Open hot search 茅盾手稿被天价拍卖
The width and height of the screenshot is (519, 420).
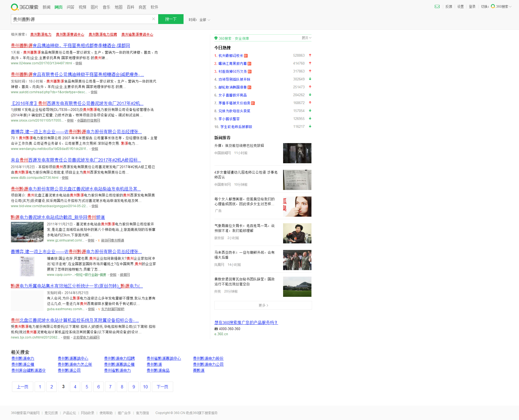[234, 103]
